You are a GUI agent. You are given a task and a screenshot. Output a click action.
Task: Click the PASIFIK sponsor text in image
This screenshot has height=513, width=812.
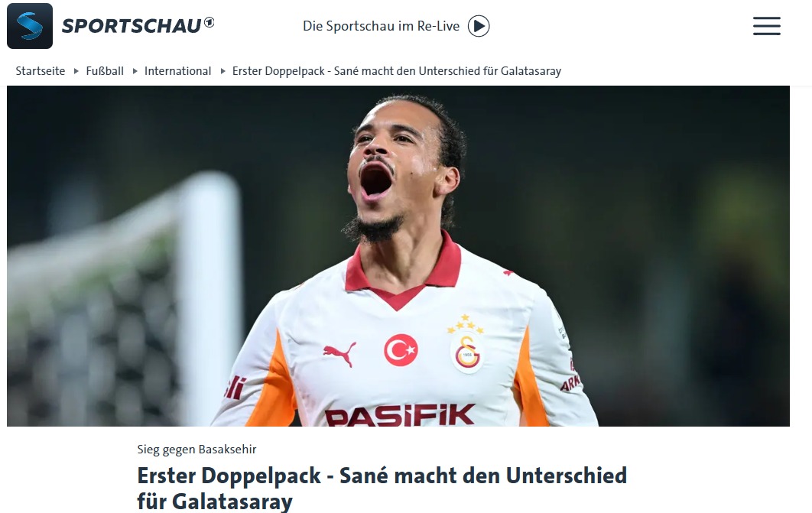(399, 414)
